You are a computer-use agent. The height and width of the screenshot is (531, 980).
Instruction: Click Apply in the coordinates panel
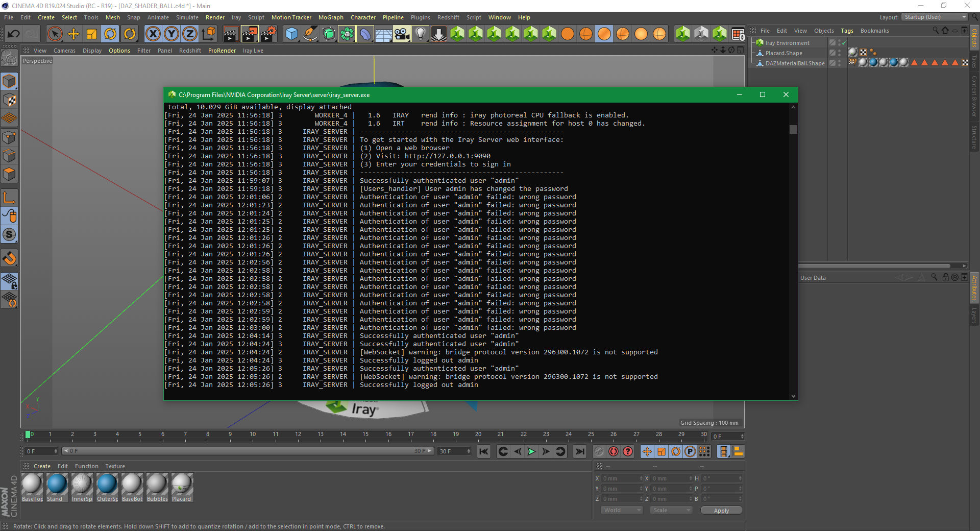[721, 510]
